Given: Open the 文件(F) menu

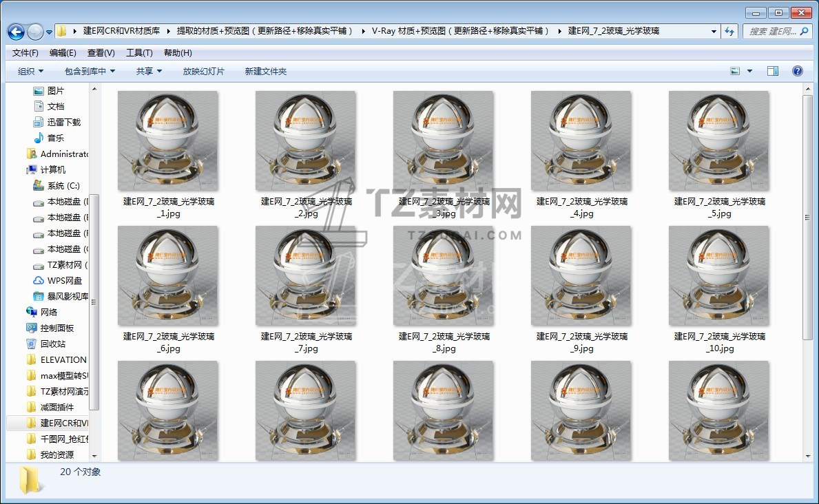Looking at the screenshot, I should [25, 53].
